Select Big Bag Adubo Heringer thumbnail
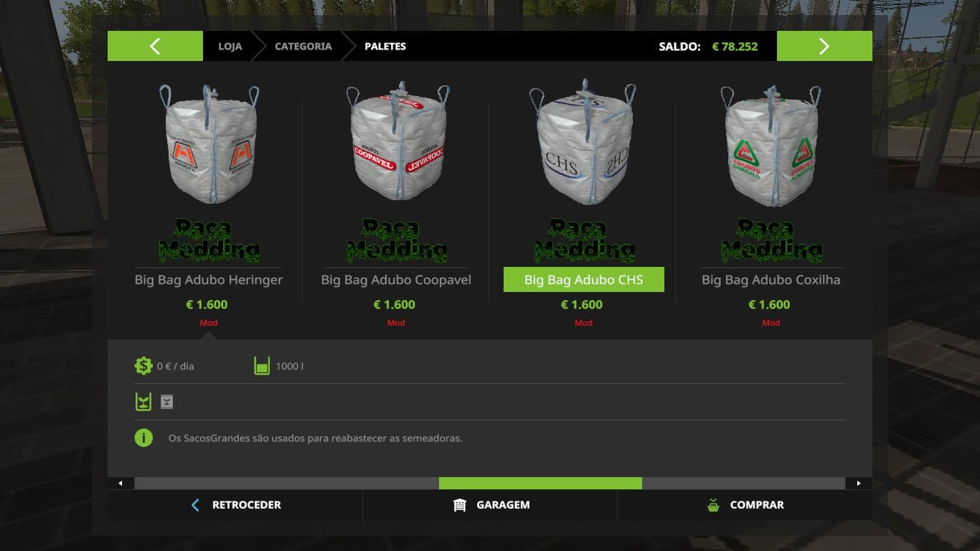The height and width of the screenshot is (551, 980). 209,144
